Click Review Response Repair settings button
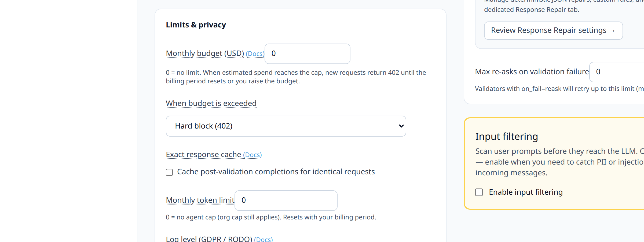 coord(553,31)
